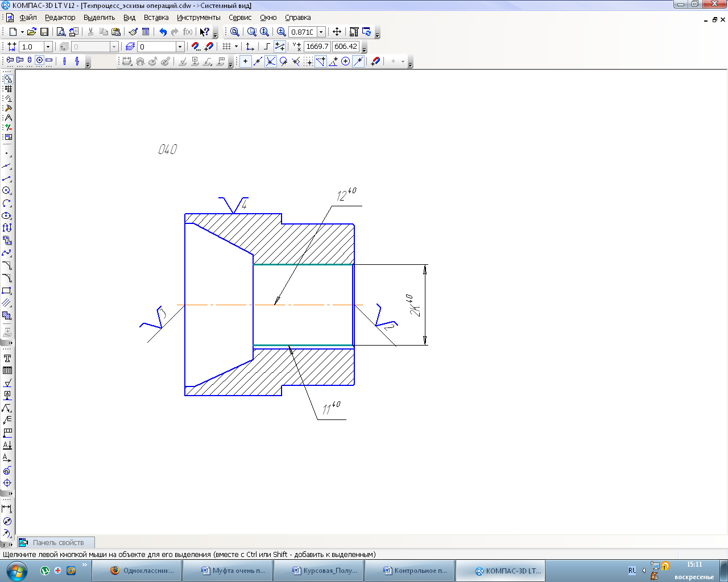Activate the context help cursor icon
The width and height of the screenshot is (728, 582).
pos(205,32)
